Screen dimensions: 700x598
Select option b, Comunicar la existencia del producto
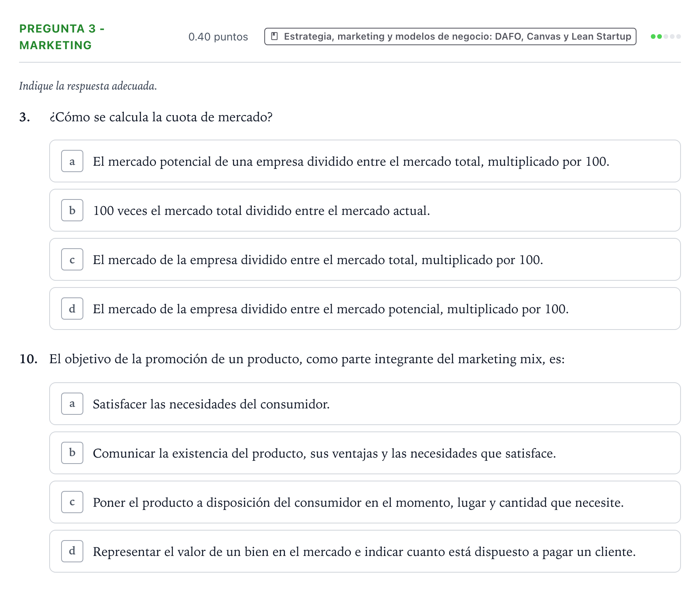[365, 453]
